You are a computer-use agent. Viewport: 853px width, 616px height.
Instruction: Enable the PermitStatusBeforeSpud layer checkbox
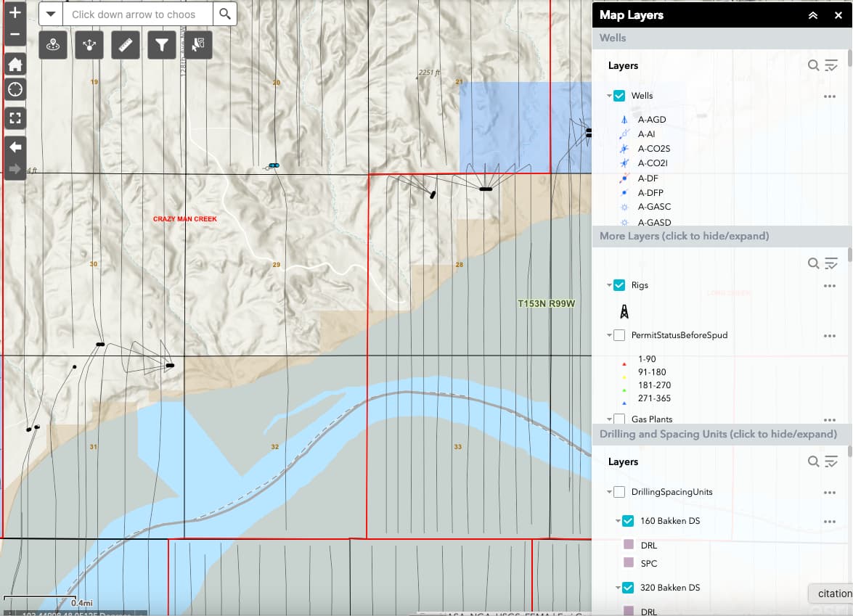click(619, 335)
